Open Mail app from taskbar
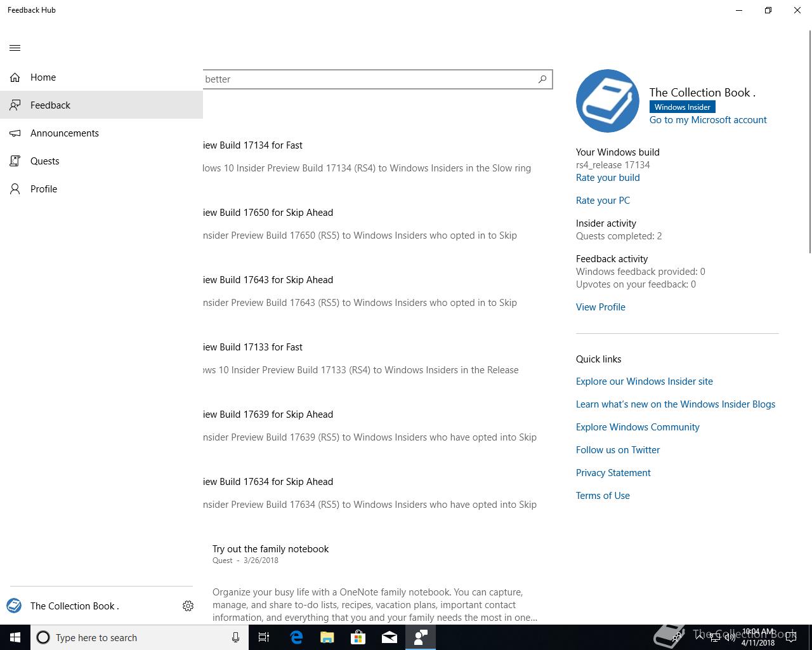Screen dimensions: 812x650 [x=389, y=637]
